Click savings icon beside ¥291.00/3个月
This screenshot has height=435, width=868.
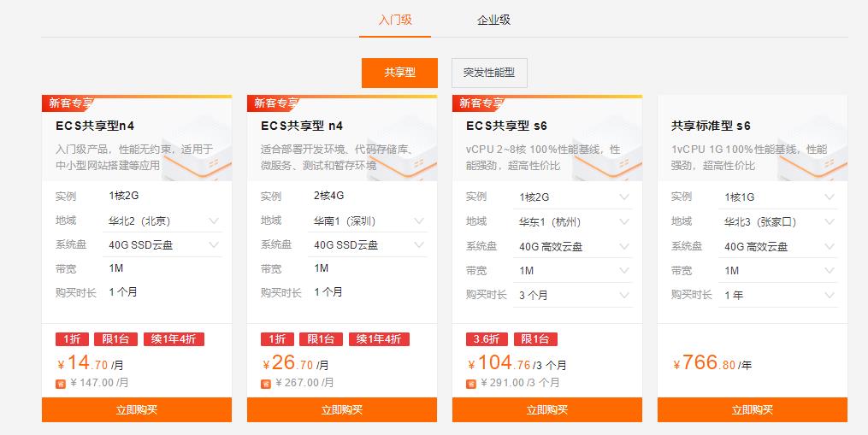[471, 384]
